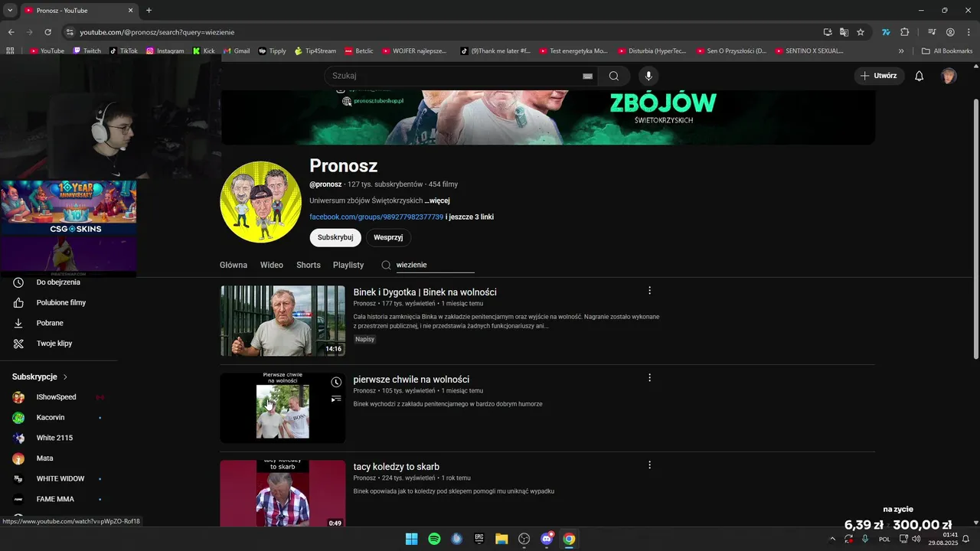Open the 'tacy koledzy to skarb' title
This screenshot has width=980, height=551.
pos(396,467)
